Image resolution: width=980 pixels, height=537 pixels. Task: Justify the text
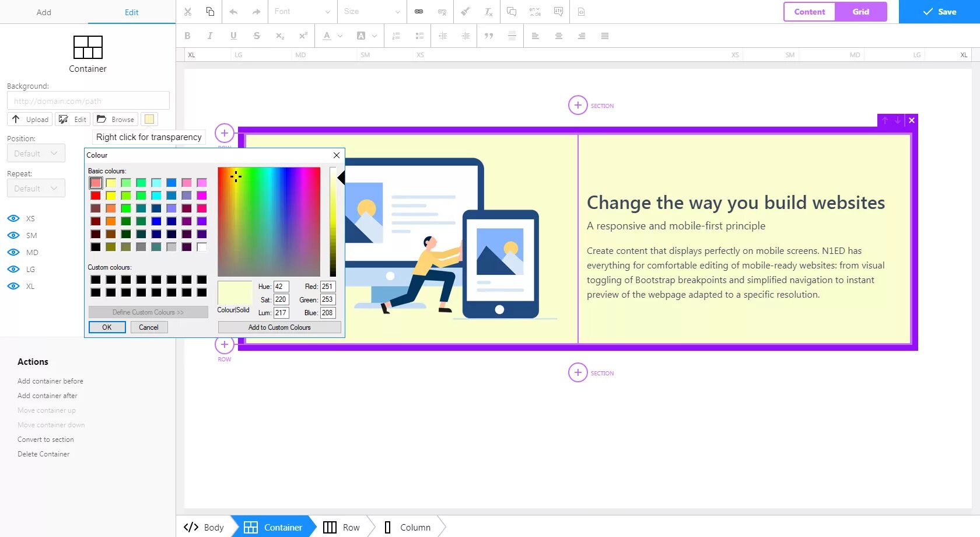(x=605, y=36)
